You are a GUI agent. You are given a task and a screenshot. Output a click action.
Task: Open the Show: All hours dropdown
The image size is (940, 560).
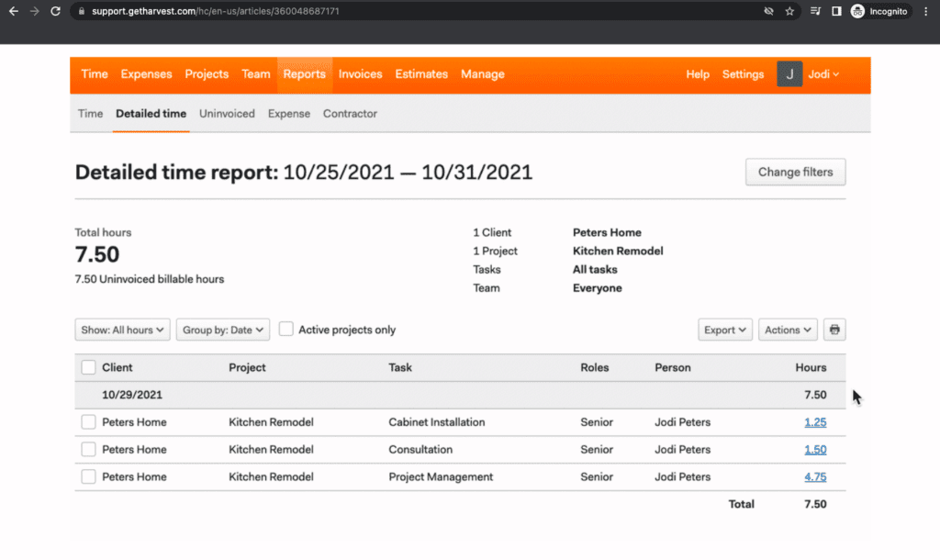122,330
